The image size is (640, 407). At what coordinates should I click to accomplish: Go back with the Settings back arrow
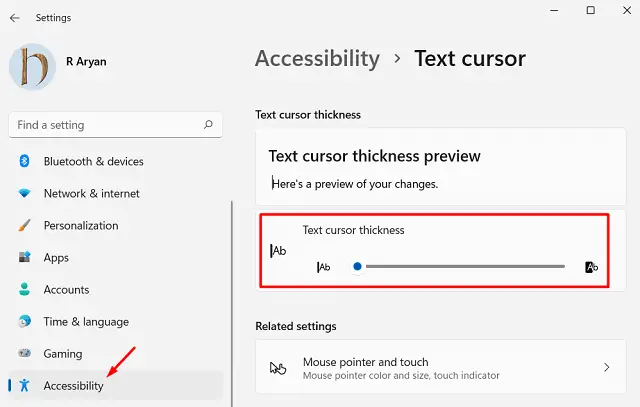pyautogui.click(x=15, y=18)
